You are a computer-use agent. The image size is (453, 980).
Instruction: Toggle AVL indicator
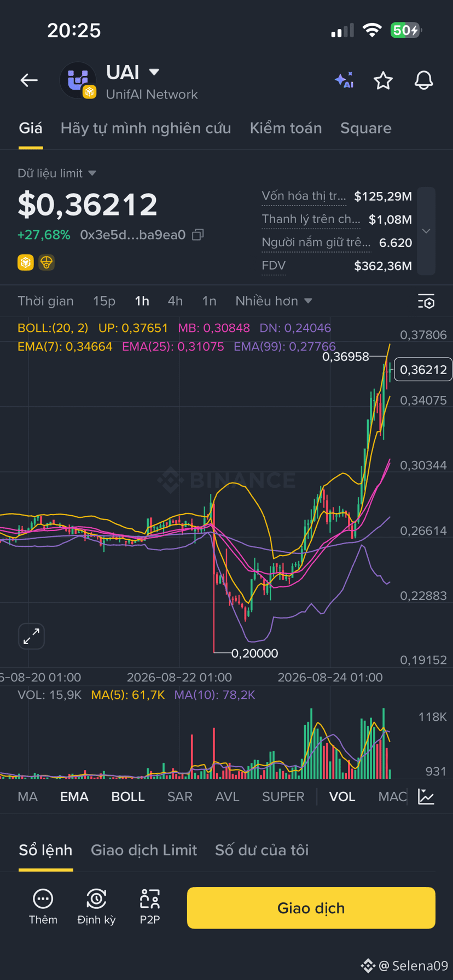tap(228, 796)
